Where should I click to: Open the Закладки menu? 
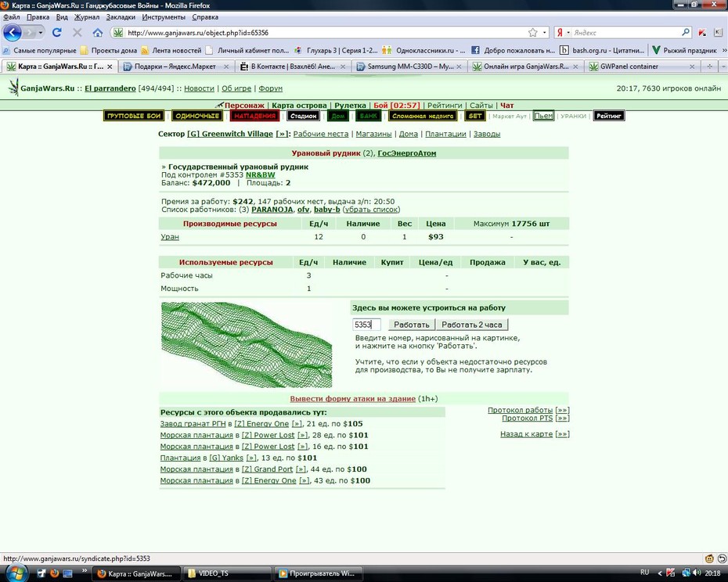(x=121, y=17)
